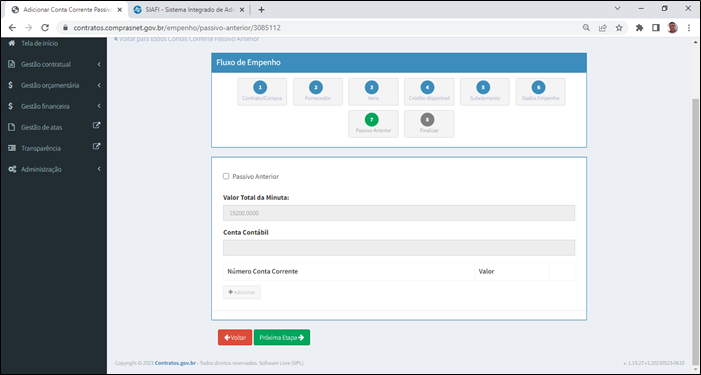The height and width of the screenshot is (375, 701).
Task: Click the Gestão contratual document icon
Action: pos(12,64)
